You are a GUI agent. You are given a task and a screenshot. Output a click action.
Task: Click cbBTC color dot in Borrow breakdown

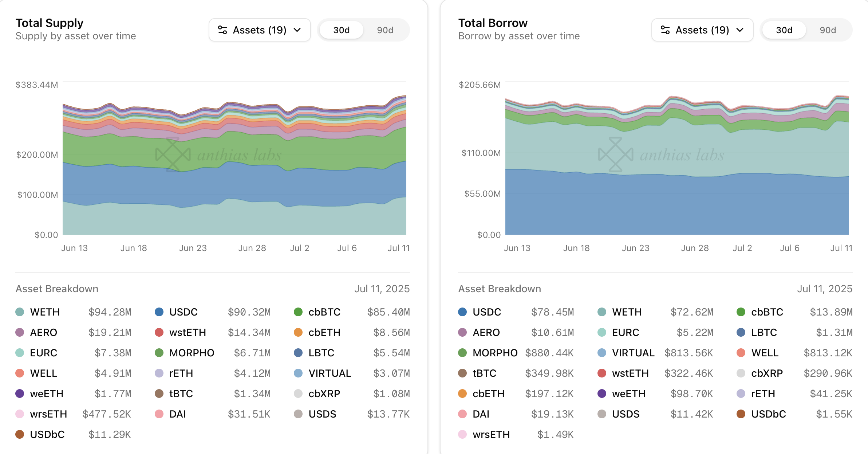click(741, 312)
